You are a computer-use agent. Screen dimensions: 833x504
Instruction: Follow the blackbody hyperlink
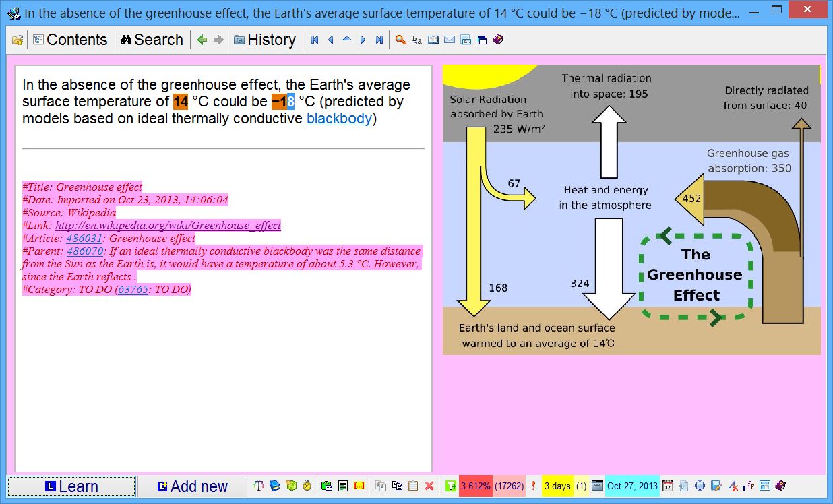pos(339,119)
